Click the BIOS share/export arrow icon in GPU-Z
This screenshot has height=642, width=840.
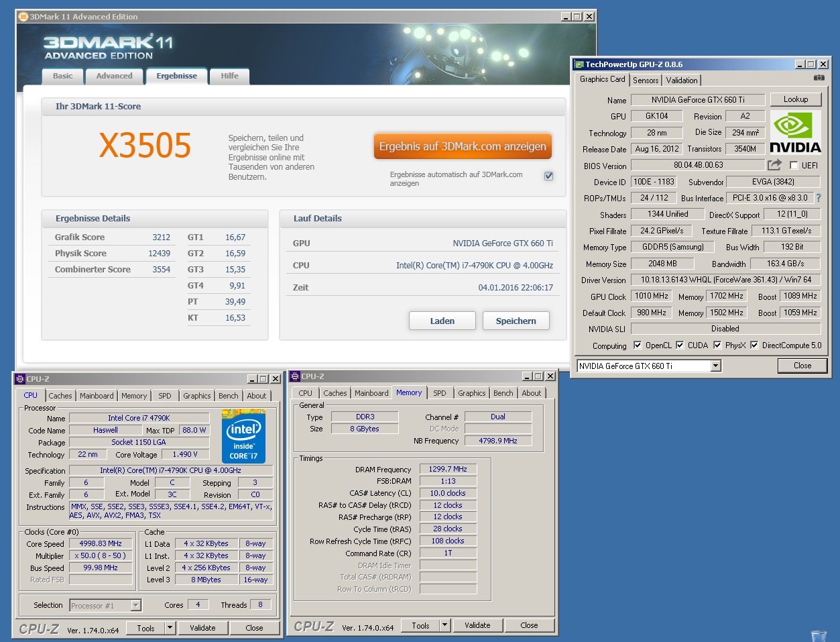point(775,165)
